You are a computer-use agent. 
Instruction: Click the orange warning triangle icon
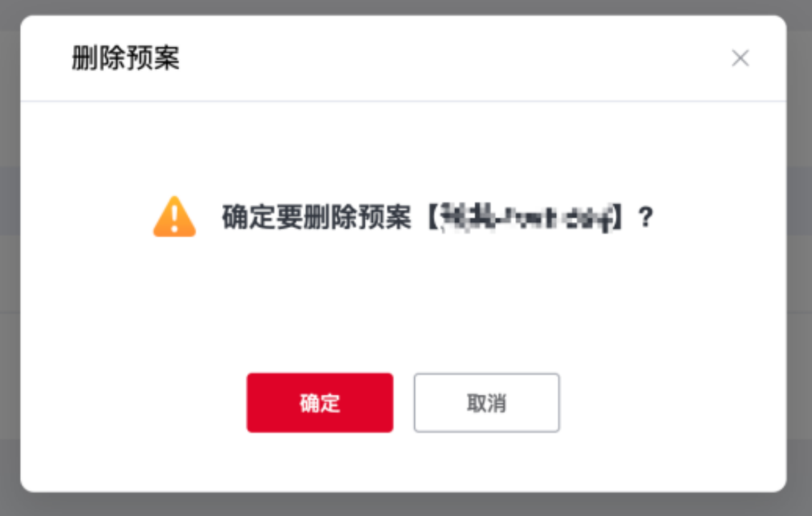(x=175, y=216)
